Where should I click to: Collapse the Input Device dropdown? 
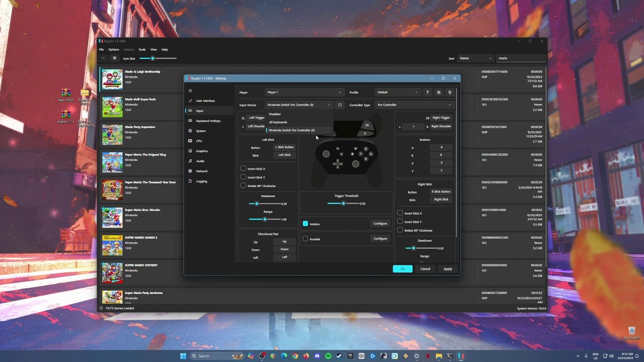[x=299, y=105]
